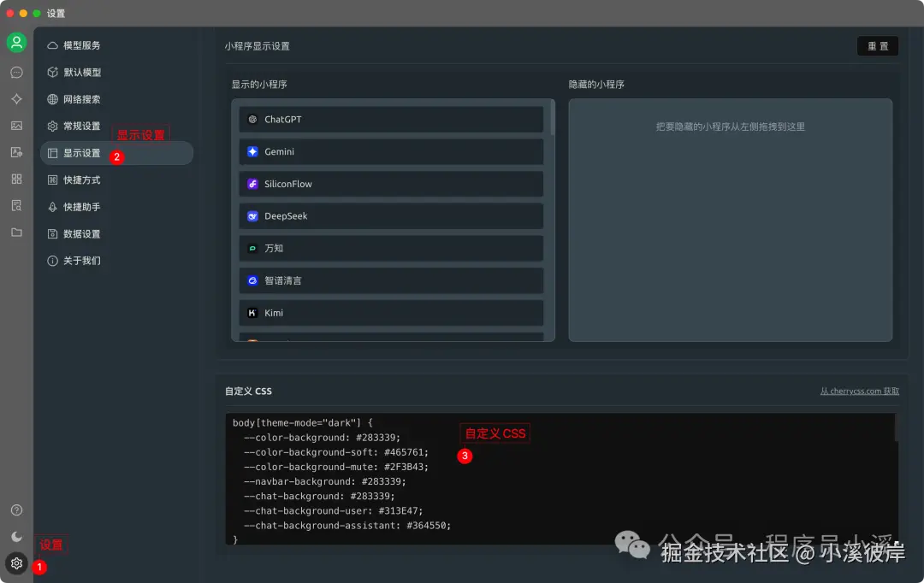Open the assistant avatar icon in sidebar

point(16,41)
